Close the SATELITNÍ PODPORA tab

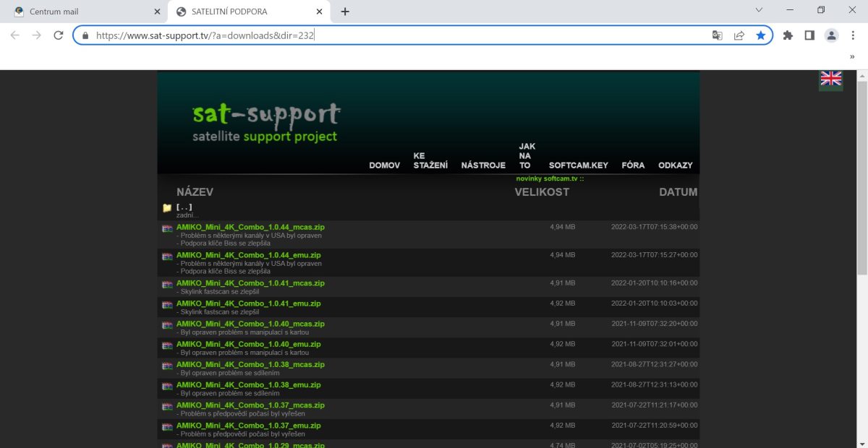pyautogui.click(x=320, y=12)
